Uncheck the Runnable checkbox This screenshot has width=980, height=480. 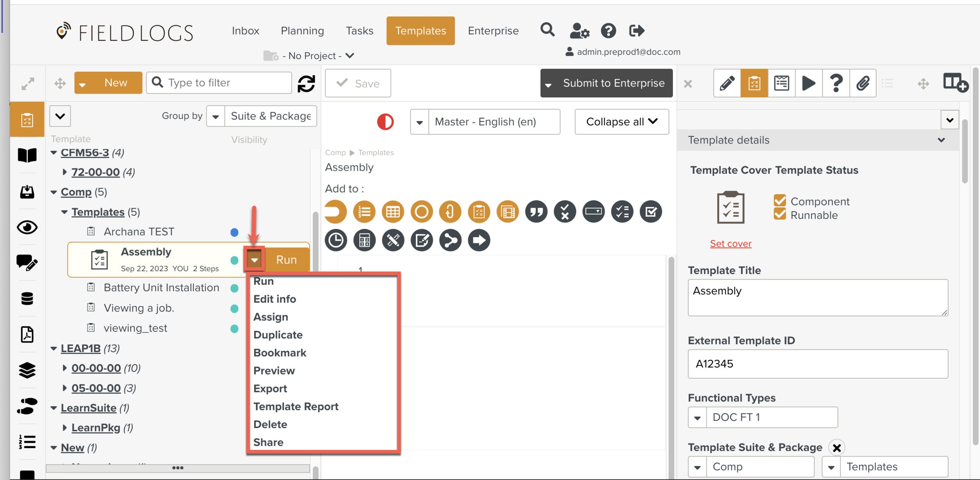(780, 215)
